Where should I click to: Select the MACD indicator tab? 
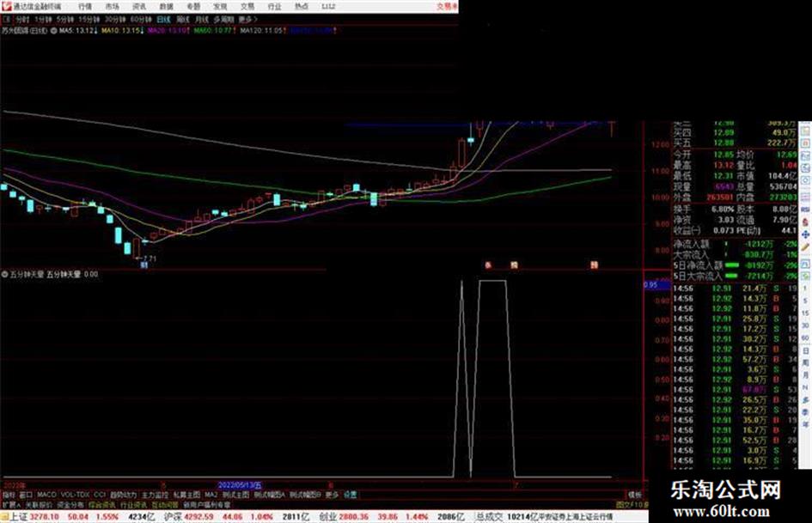46,495
